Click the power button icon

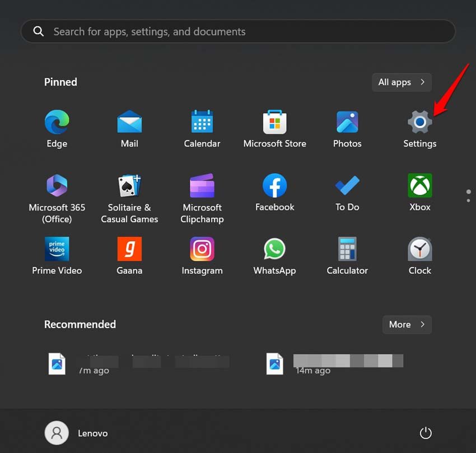point(425,433)
